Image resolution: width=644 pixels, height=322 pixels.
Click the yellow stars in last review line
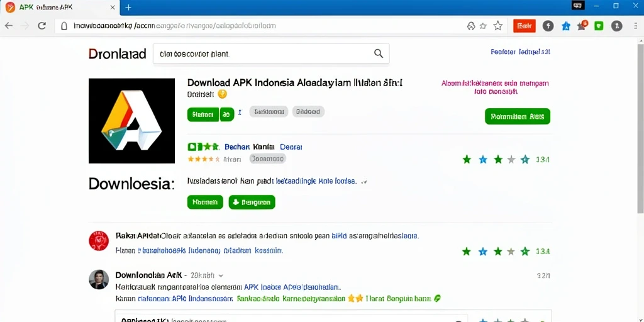coord(355,299)
